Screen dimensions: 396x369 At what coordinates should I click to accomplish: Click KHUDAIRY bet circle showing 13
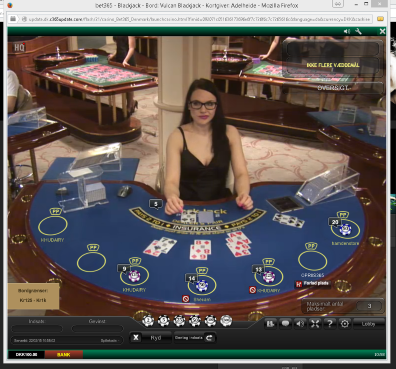pos(269,276)
